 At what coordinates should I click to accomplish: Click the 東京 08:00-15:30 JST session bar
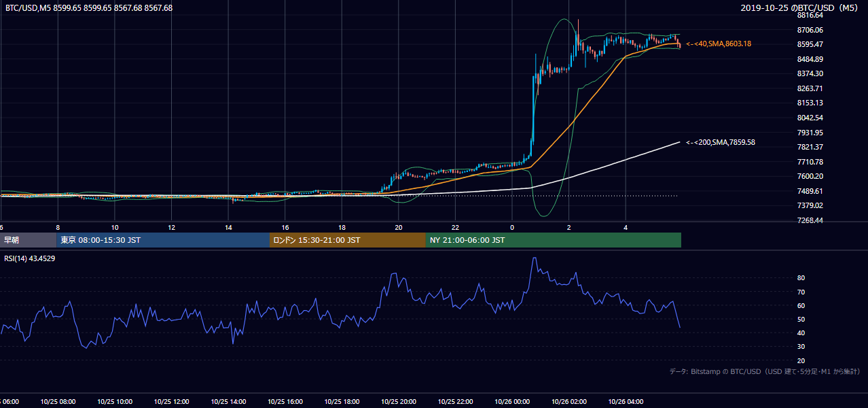click(163, 240)
